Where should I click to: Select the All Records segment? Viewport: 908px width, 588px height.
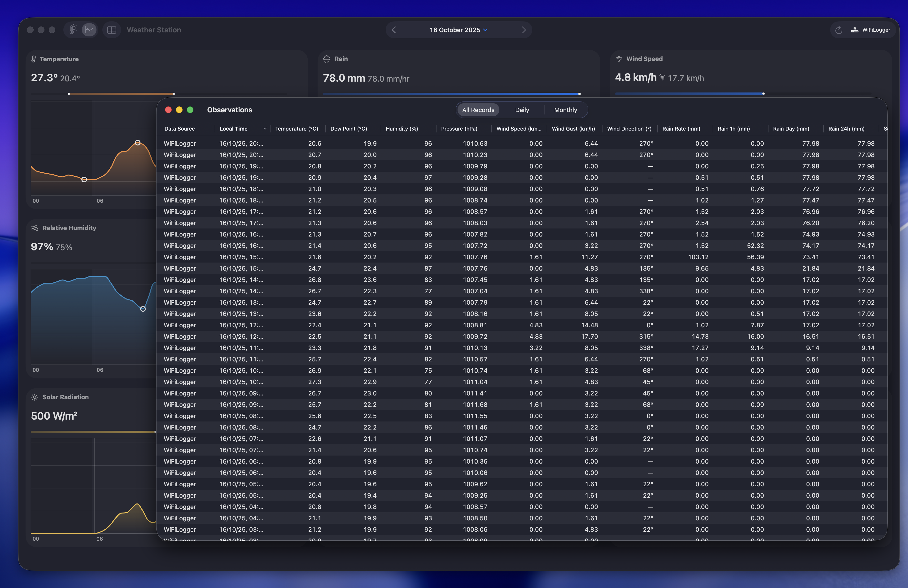click(x=478, y=110)
